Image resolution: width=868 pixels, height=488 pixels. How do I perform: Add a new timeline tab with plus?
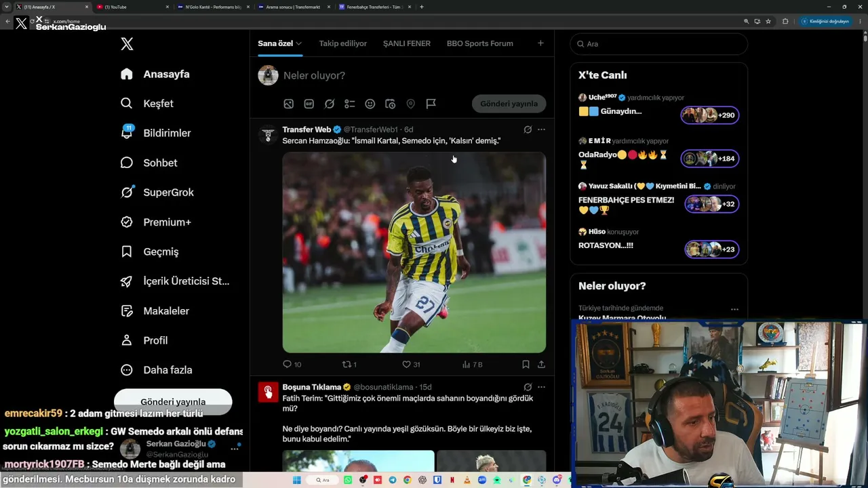pyautogui.click(x=540, y=43)
